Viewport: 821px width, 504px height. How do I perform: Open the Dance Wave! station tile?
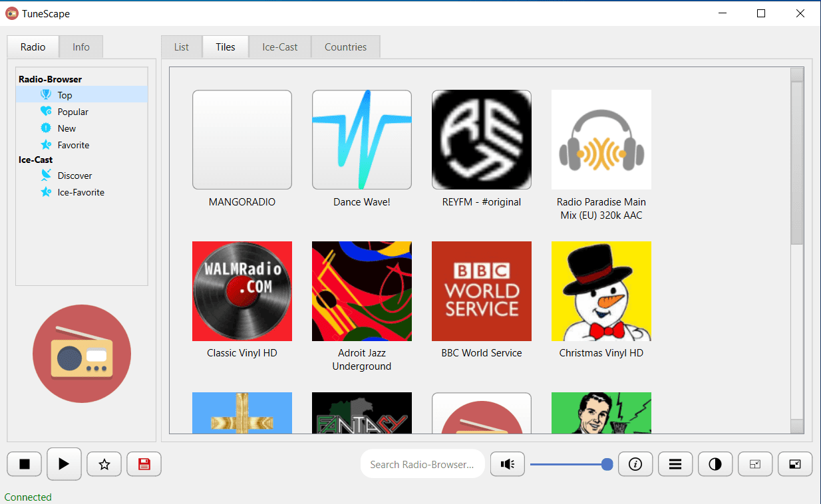click(362, 140)
